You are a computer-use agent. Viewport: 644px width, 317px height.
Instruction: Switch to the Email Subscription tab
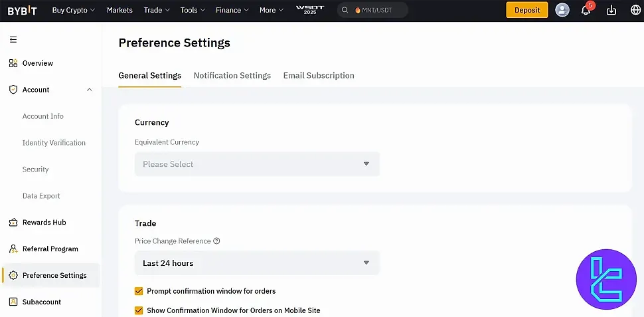click(319, 76)
